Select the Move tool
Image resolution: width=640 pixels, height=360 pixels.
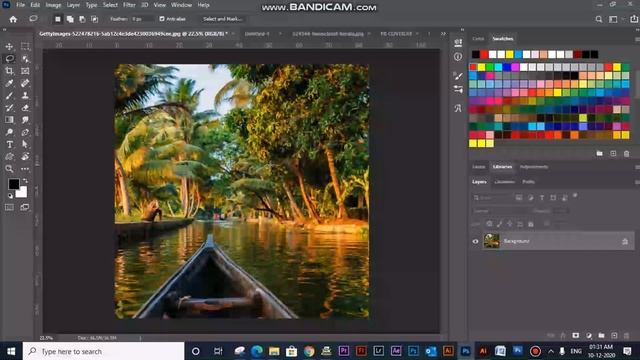tap(9, 47)
